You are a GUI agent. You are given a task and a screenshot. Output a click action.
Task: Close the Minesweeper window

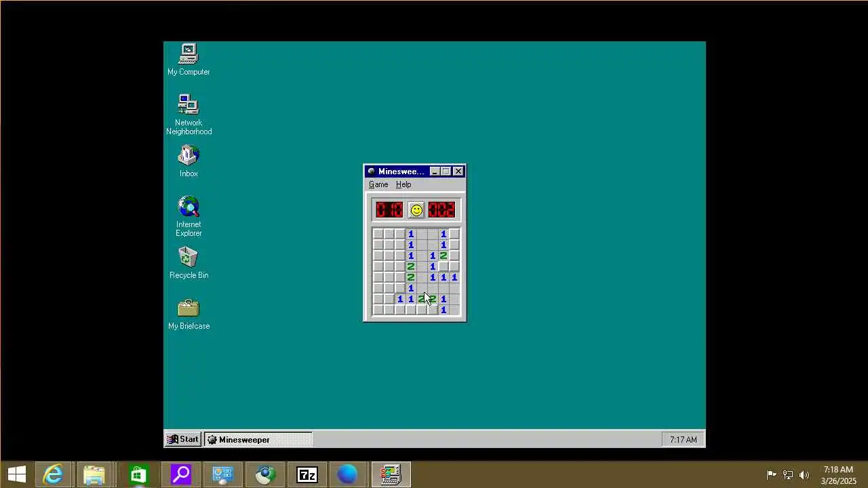tap(458, 171)
